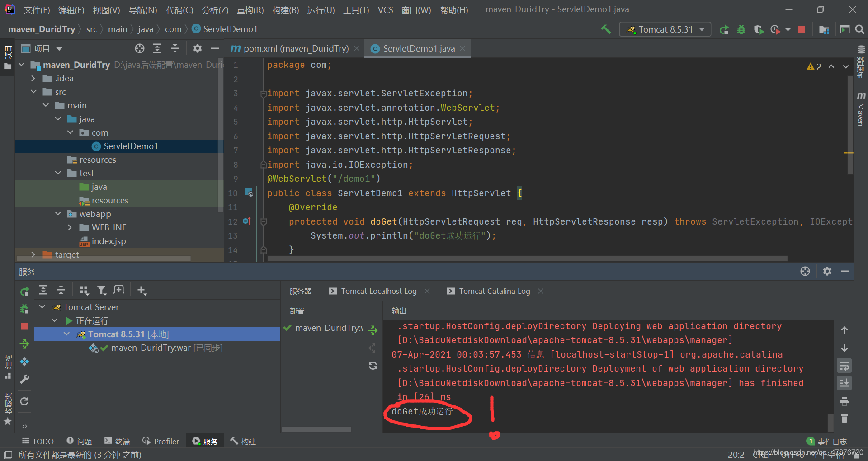Clear output with trash can icon
The width and height of the screenshot is (868, 461).
[844, 418]
